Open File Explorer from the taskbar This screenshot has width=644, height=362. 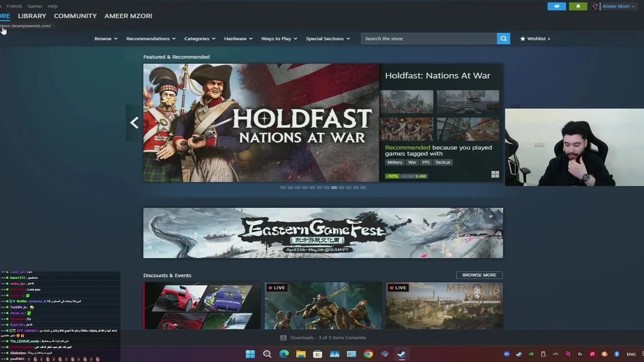[x=301, y=354]
